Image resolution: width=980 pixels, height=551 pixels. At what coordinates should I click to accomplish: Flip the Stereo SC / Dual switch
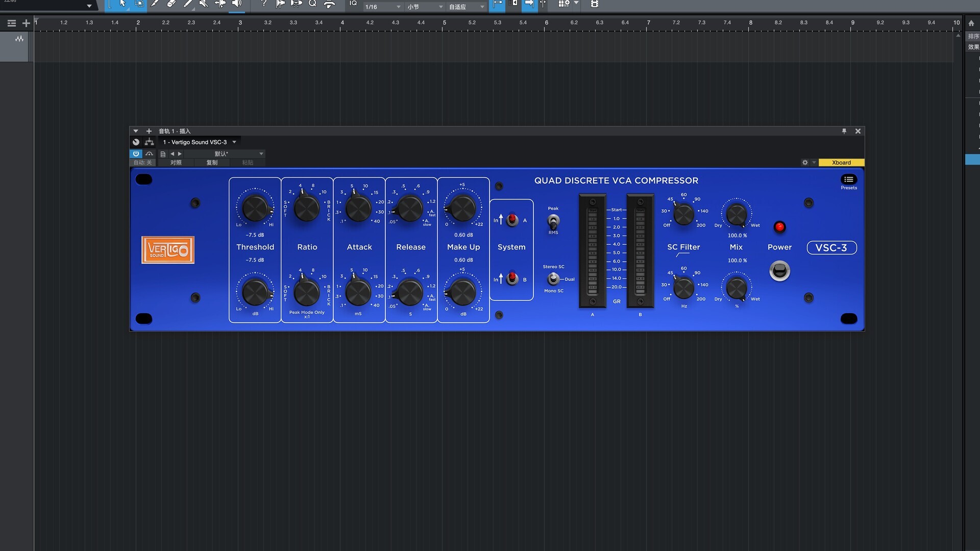tap(553, 279)
